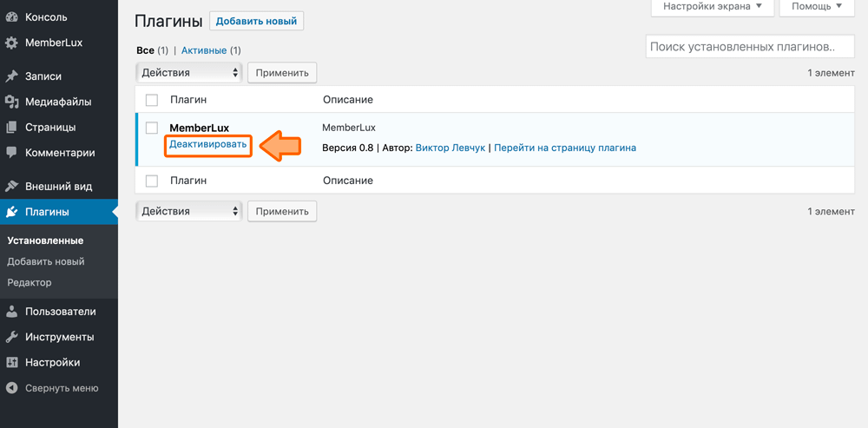Click the Записи pushpin icon
This screenshot has height=428, width=868.
point(11,76)
